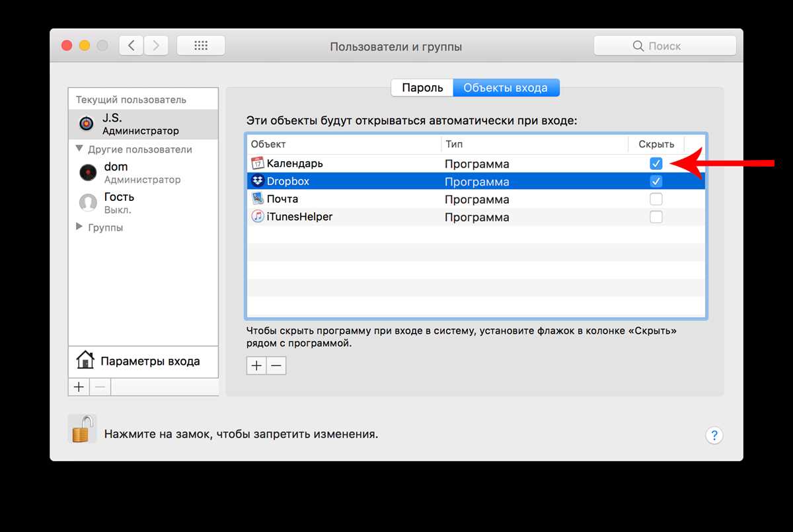Add a login item with plus button
The height and width of the screenshot is (532, 793).
[x=256, y=365]
